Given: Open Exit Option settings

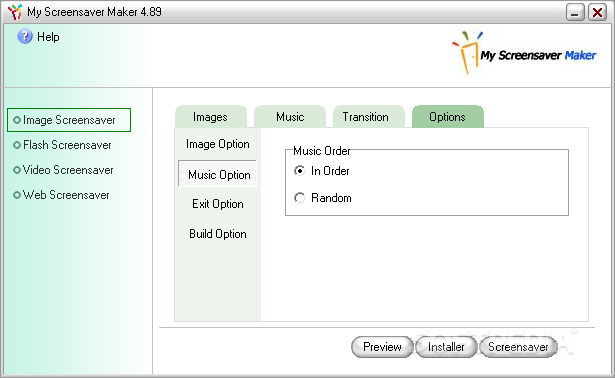Looking at the screenshot, I should coord(218,204).
